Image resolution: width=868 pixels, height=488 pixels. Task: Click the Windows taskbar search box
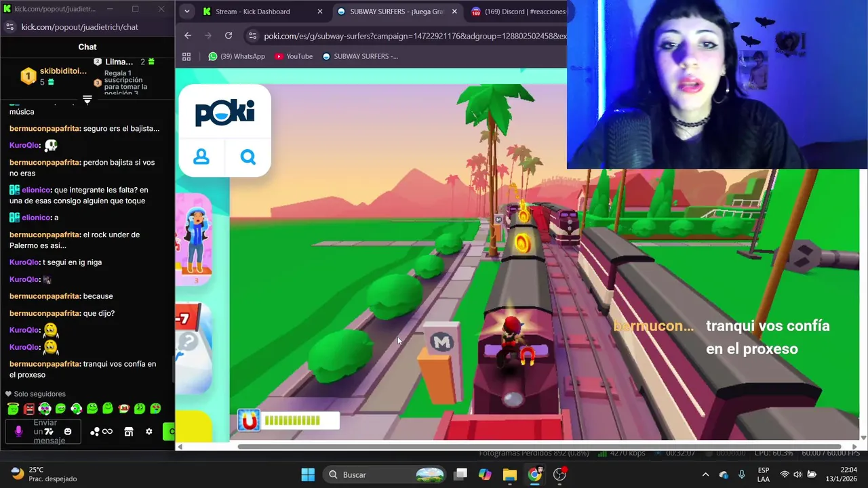pyautogui.click(x=384, y=474)
